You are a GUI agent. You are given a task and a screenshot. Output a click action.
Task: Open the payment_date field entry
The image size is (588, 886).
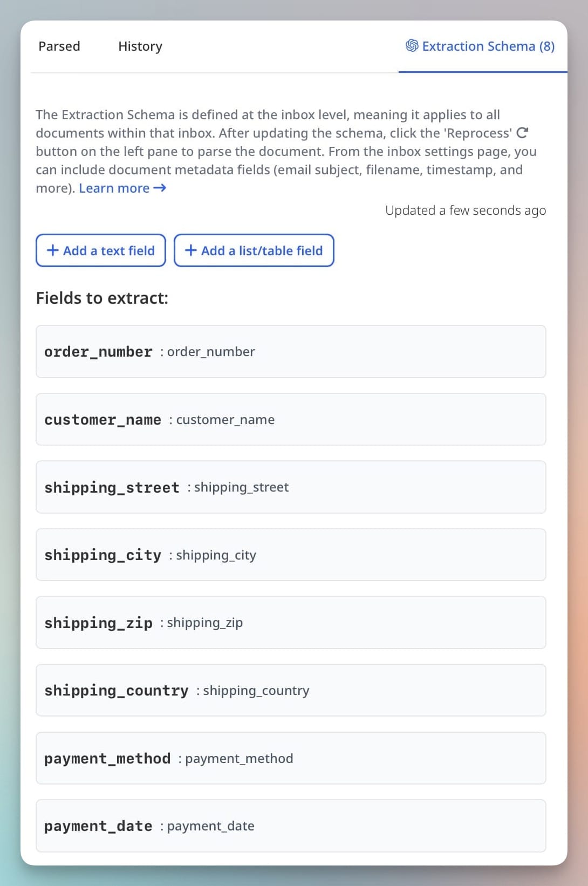[291, 826]
